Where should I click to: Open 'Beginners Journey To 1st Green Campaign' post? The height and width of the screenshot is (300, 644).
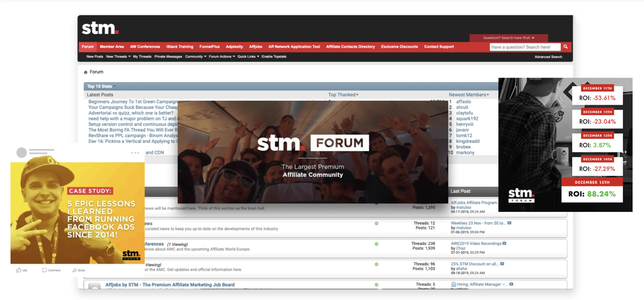pyautogui.click(x=133, y=102)
